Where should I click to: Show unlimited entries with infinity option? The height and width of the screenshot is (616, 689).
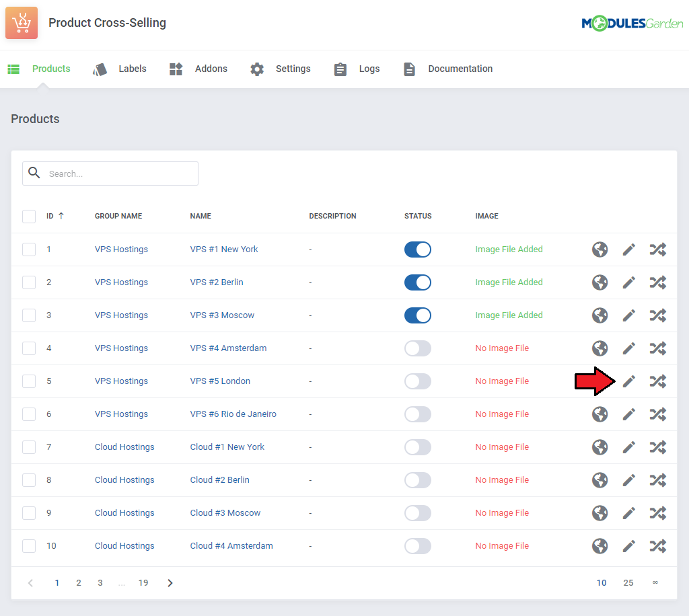pyautogui.click(x=655, y=582)
